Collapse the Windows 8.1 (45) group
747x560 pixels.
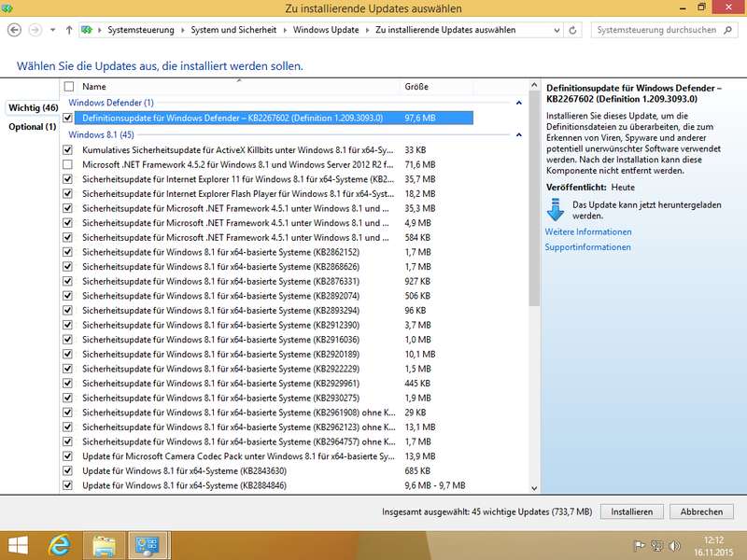click(519, 134)
